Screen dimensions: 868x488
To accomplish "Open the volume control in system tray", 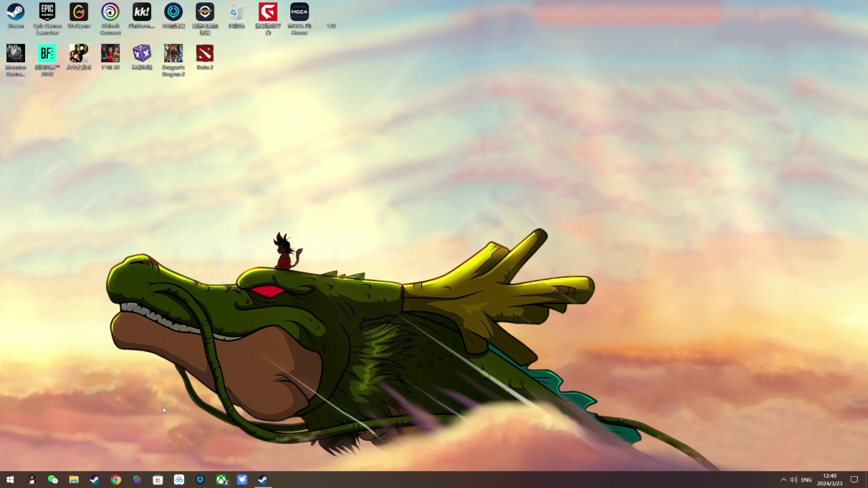I will click(x=793, y=480).
